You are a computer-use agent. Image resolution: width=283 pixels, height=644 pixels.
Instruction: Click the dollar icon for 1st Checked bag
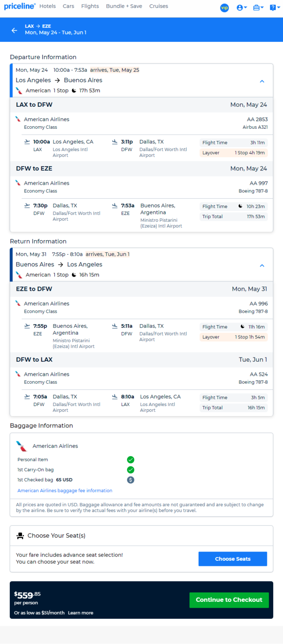click(131, 480)
